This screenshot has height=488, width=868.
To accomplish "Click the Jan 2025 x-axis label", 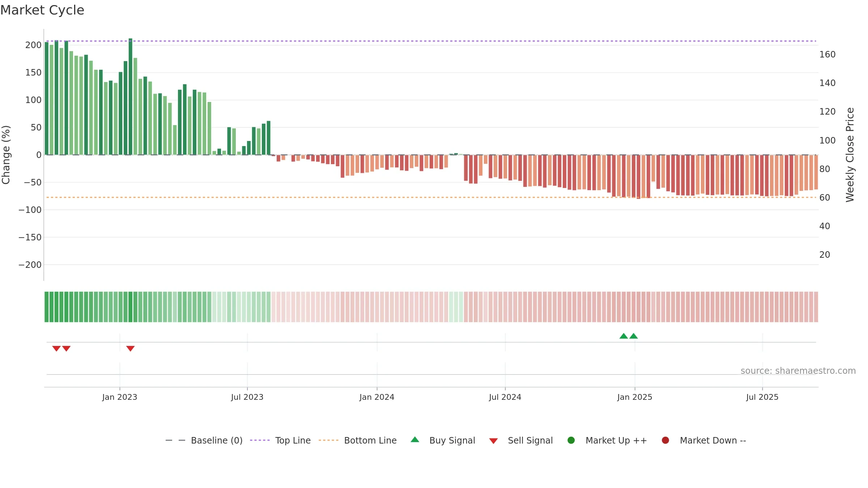I will point(635,397).
